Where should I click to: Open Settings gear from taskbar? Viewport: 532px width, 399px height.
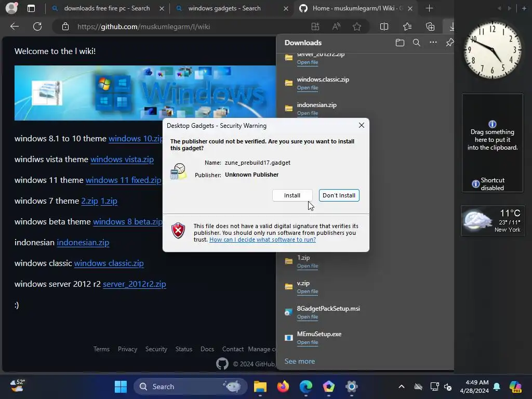(x=352, y=387)
